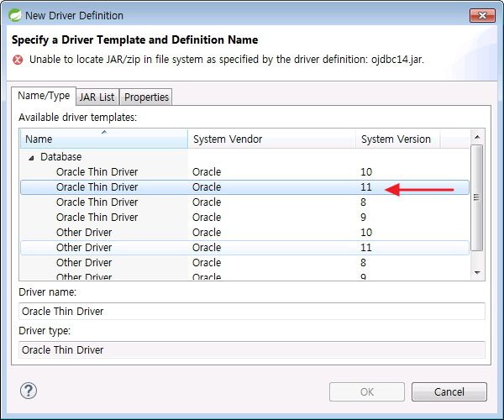
Task: Open the Properties tab
Action: point(146,97)
